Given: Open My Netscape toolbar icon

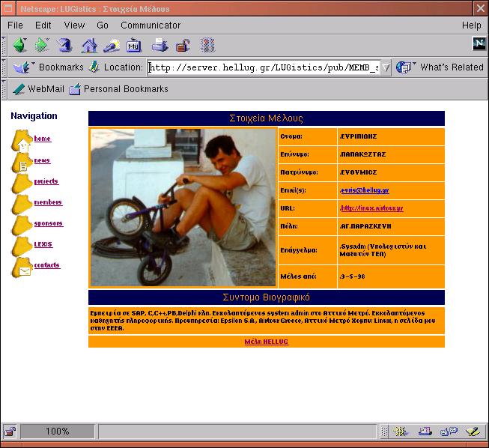Looking at the screenshot, I should [x=134, y=45].
